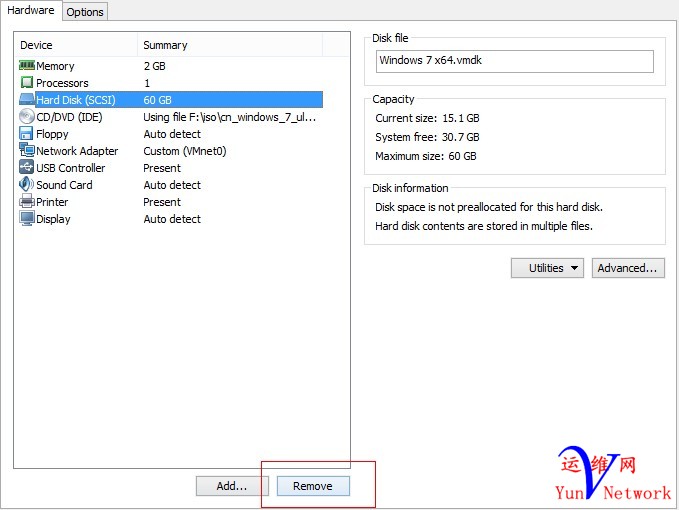Click the Disk file path field
This screenshot has height=510, width=679.
coord(515,61)
